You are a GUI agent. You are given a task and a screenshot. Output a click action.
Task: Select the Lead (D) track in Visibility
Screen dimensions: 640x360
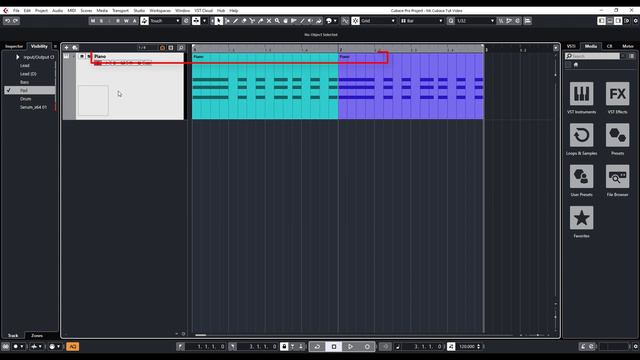click(28, 74)
